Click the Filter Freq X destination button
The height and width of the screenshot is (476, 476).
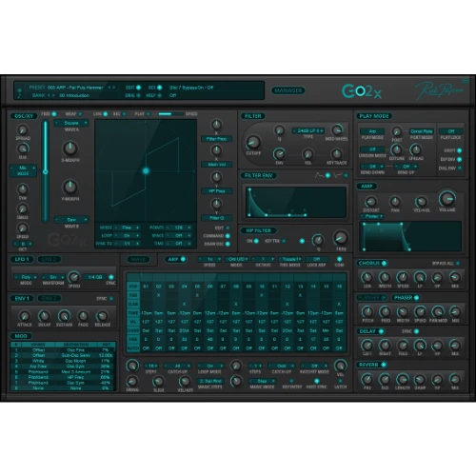pyautogui.click(x=216, y=139)
